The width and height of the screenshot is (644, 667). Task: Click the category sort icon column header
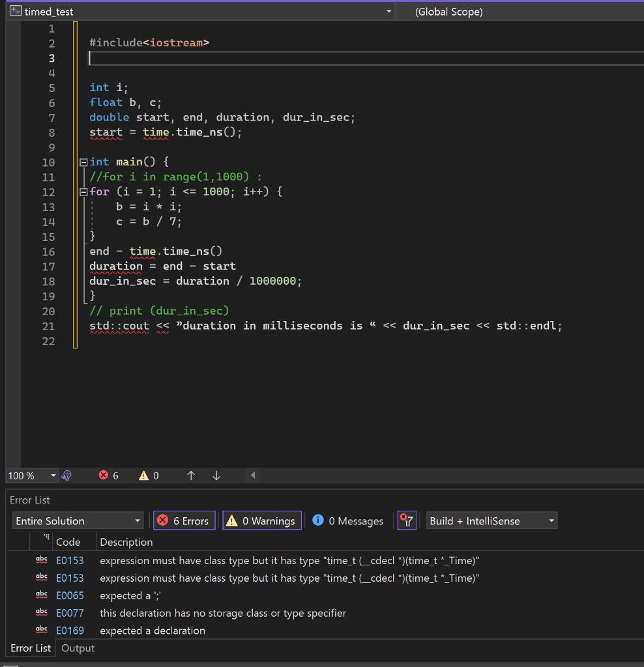46,537
